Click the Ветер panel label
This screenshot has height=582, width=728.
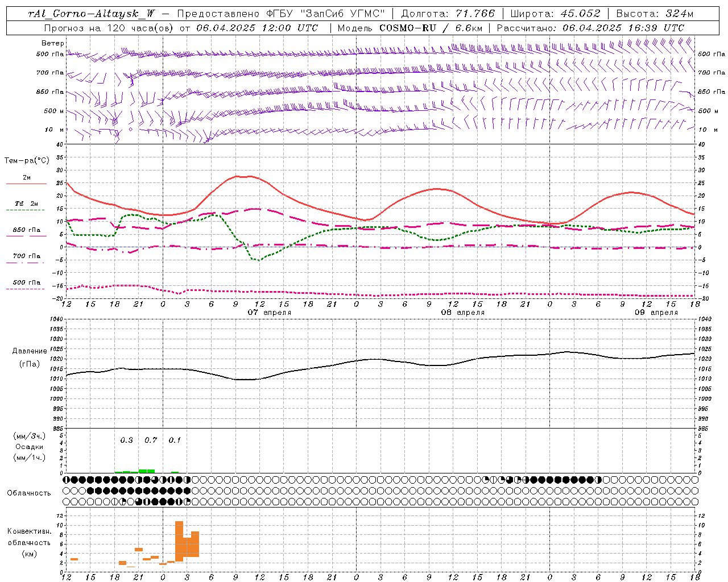53,43
